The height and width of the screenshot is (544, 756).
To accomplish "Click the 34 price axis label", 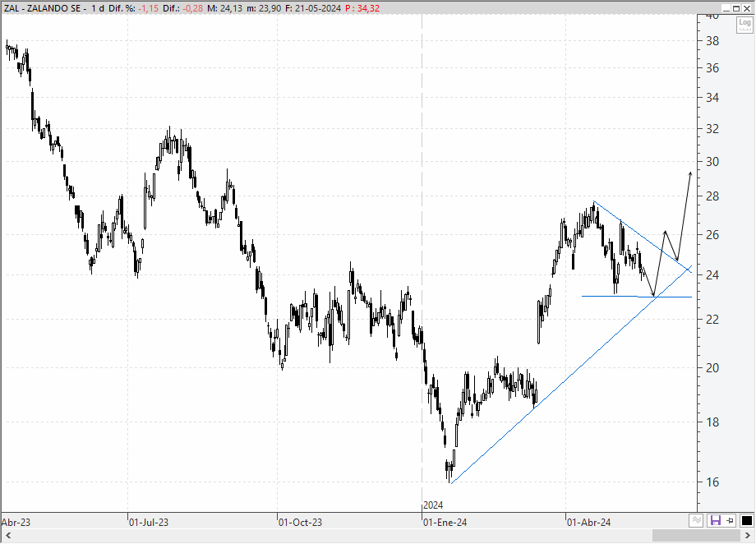I will tap(712, 98).
